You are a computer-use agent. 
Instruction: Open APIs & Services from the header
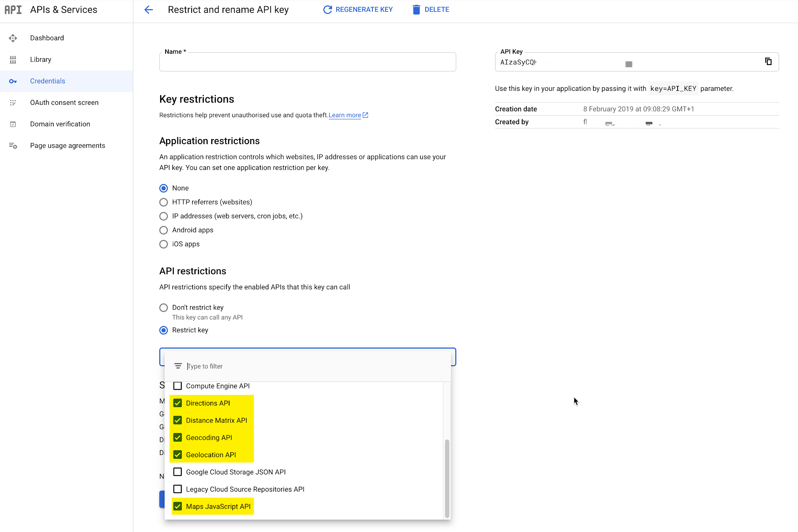click(x=64, y=9)
